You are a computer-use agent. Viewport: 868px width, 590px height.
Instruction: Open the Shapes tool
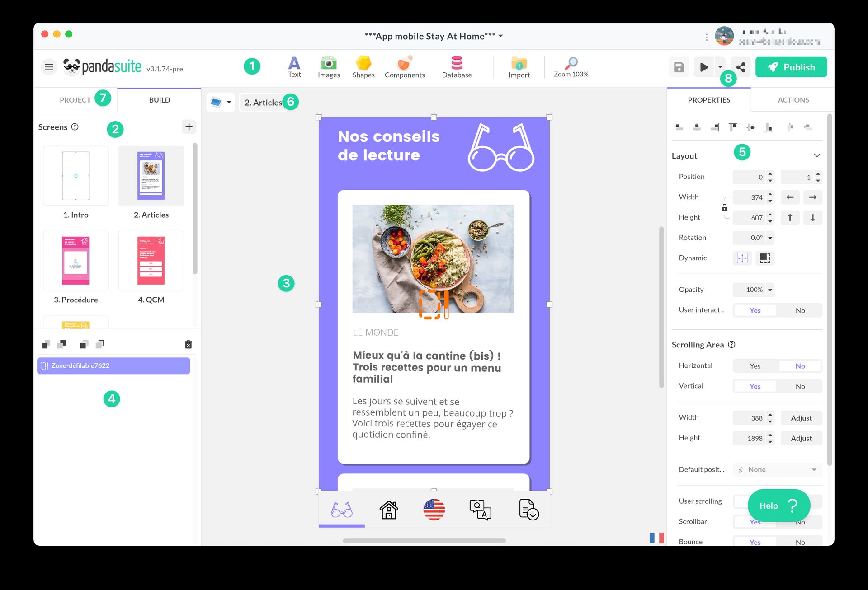pos(363,67)
